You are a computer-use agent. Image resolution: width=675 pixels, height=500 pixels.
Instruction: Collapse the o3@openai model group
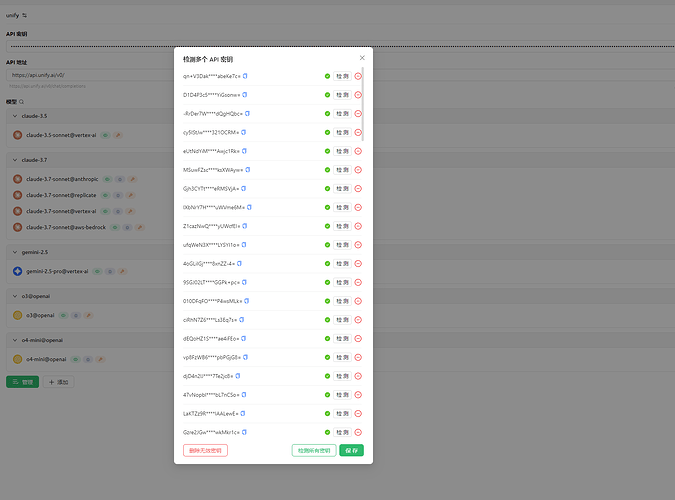[15, 296]
